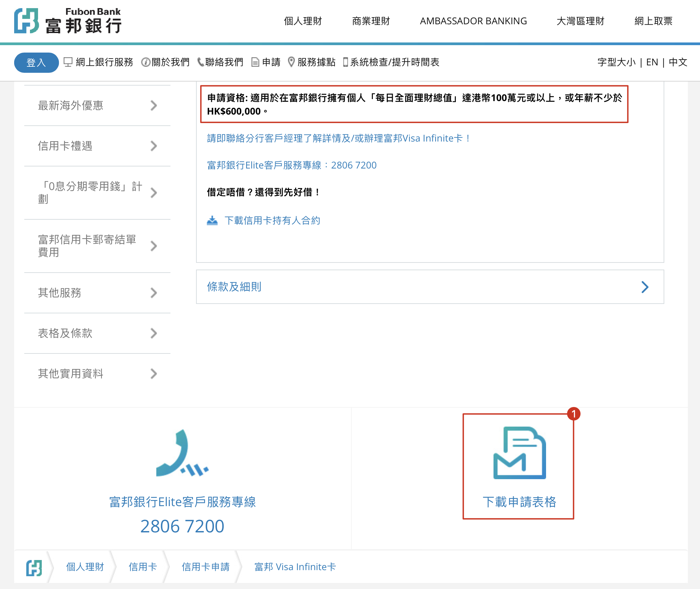Open 信用卡申請 breadcrumb
The image size is (700, 589).
pyautogui.click(x=205, y=567)
